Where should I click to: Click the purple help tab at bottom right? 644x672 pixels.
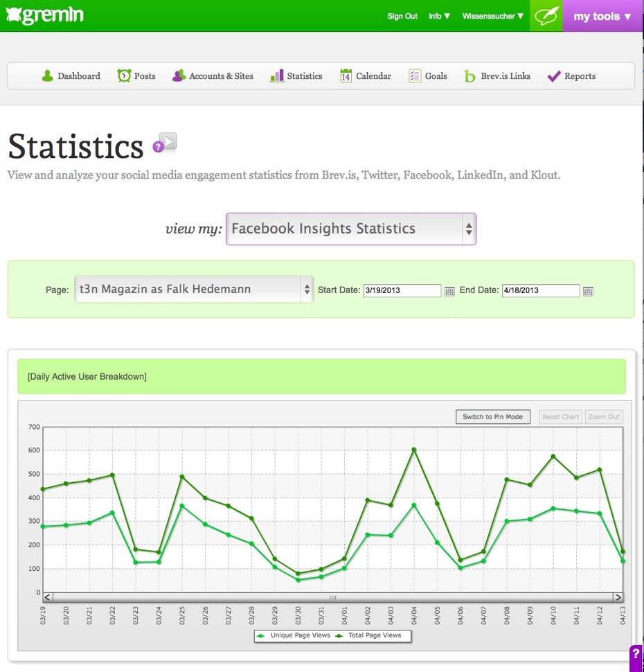pos(636,658)
